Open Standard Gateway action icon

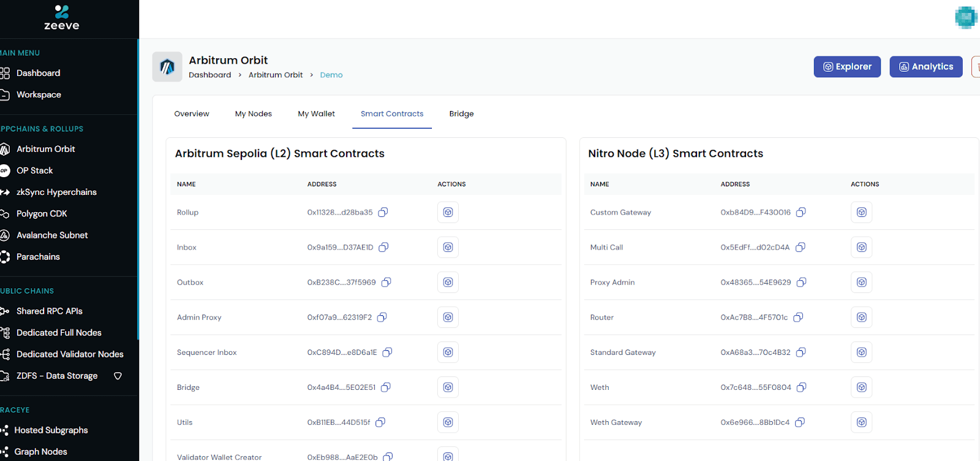pos(862,352)
